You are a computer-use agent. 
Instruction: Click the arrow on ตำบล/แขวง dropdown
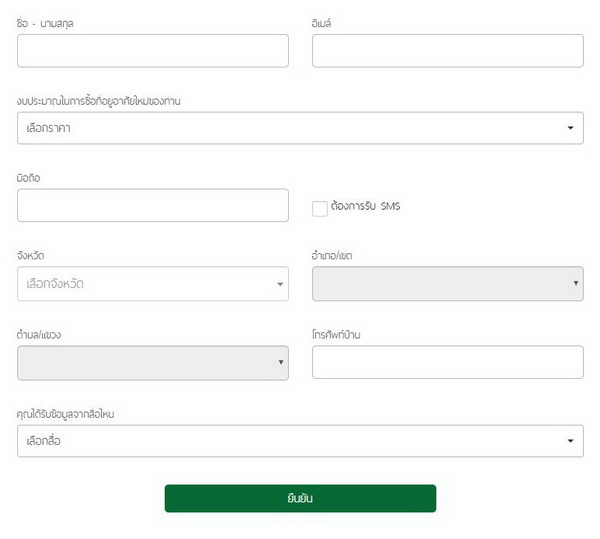click(x=281, y=363)
